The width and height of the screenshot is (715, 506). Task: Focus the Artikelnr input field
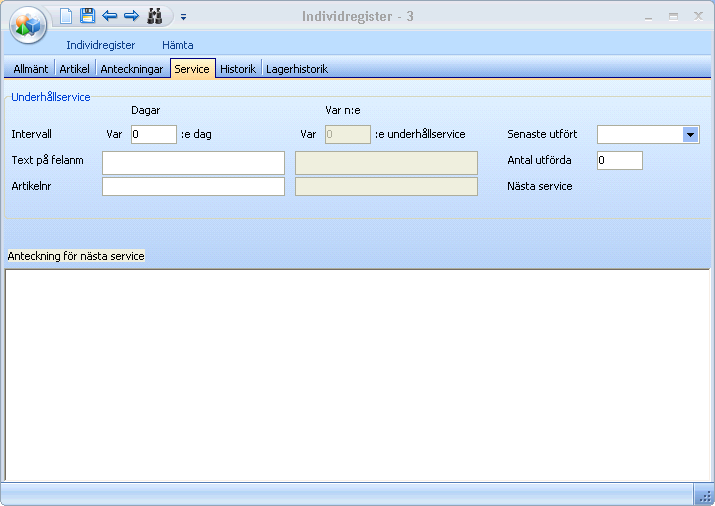pyautogui.click(x=193, y=186)
